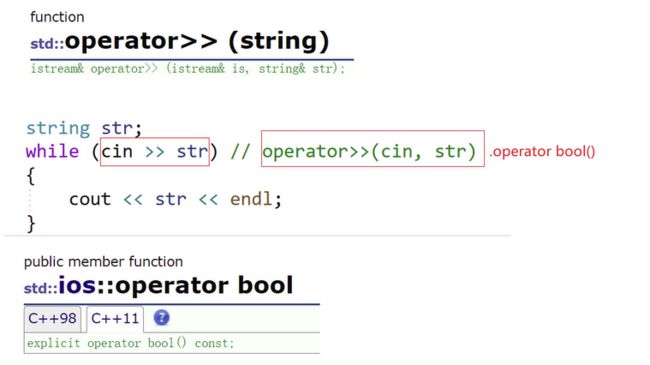Click the red boxed cin >> str expression
Image resolution: width=650 pixels, height=365 pixels.
pos(155,151)
